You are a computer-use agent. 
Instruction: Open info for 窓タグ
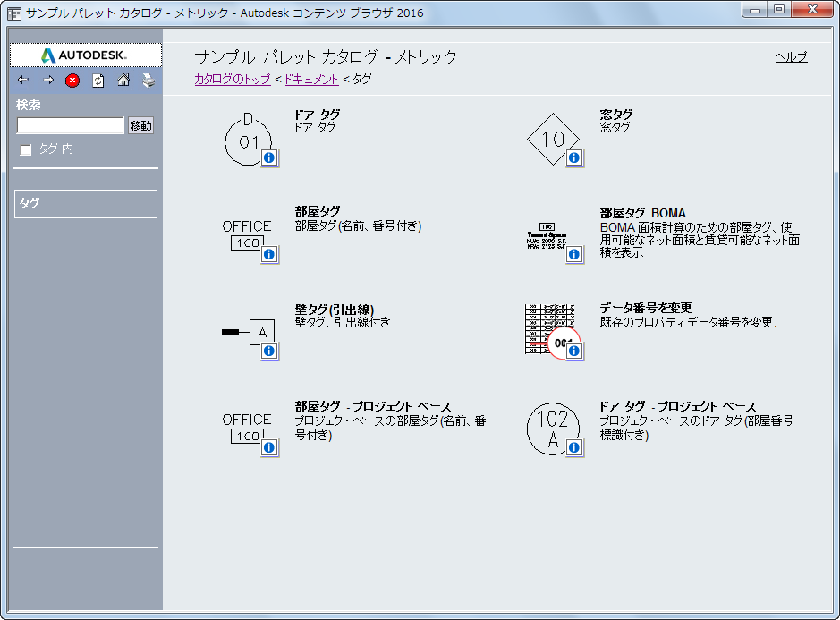coord(574,158)
